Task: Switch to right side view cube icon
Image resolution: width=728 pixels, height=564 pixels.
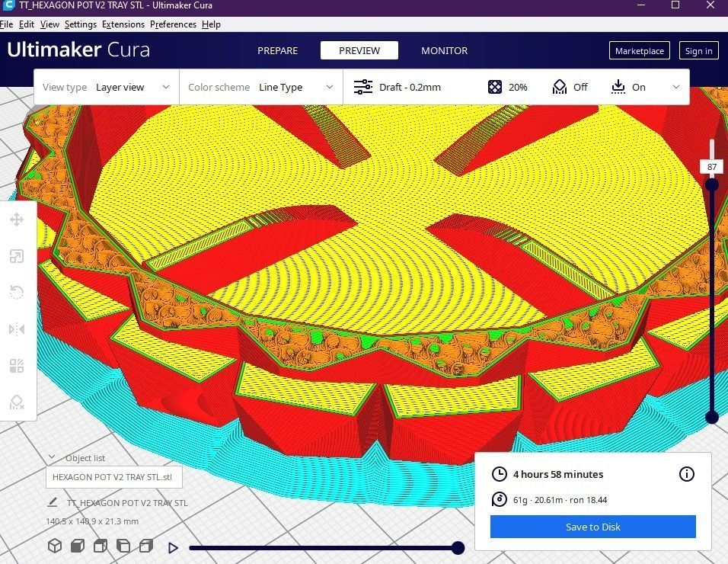Action: tap(145, 546)
